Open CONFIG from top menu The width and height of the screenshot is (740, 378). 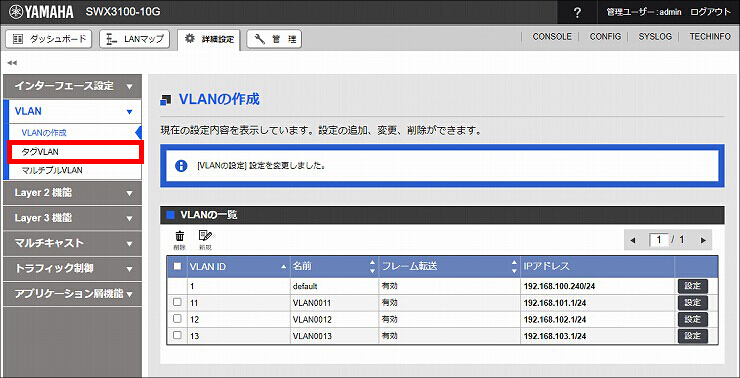pos(605,36)
